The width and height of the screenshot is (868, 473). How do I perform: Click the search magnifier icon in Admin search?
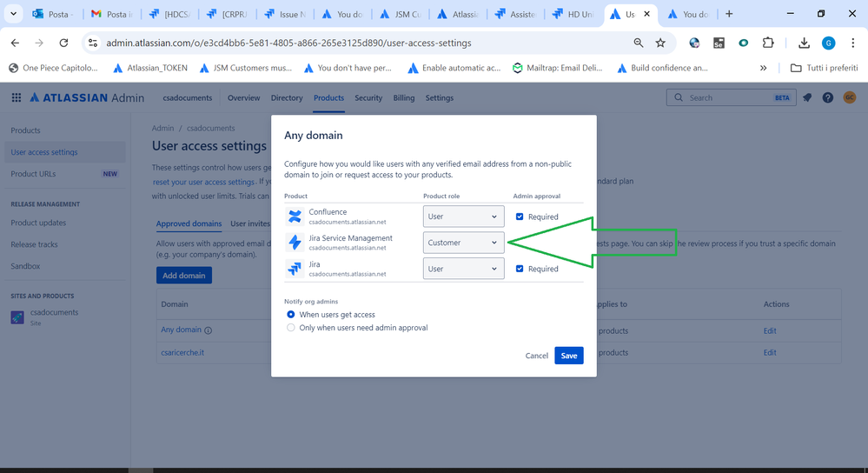coord(678,97)
